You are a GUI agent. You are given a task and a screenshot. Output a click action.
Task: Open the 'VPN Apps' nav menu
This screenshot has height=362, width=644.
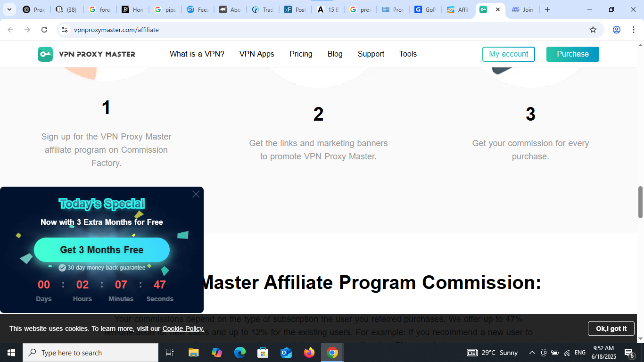257,54
